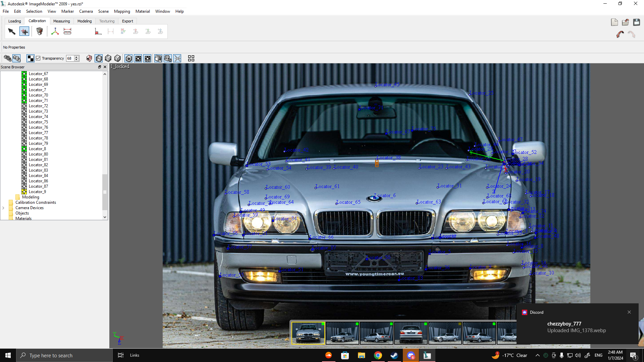The height and width of the screenshot is (362, 644).
Task: Open the Marker menu
Action: point(67,11)
